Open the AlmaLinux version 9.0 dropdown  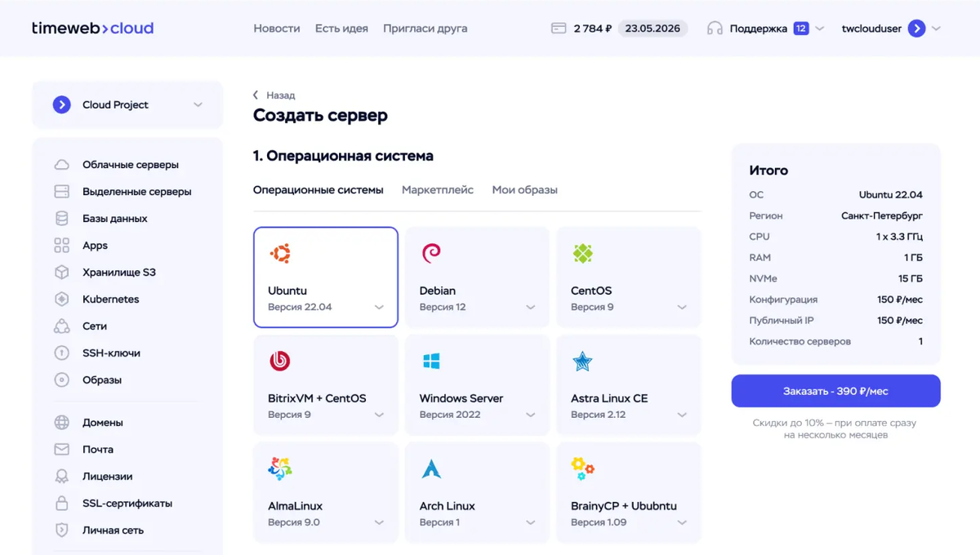(379, 523)
